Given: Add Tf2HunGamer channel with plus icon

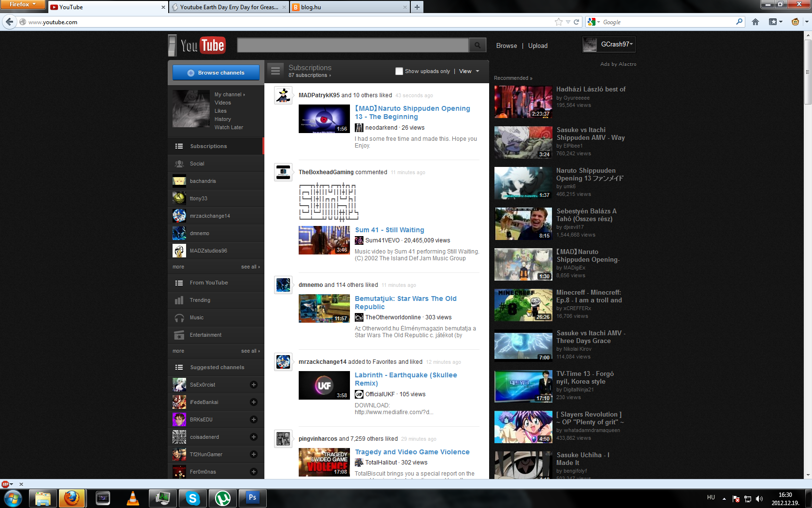Looking at the screenshot, I should pyautogui.click(x=253, y=454).
